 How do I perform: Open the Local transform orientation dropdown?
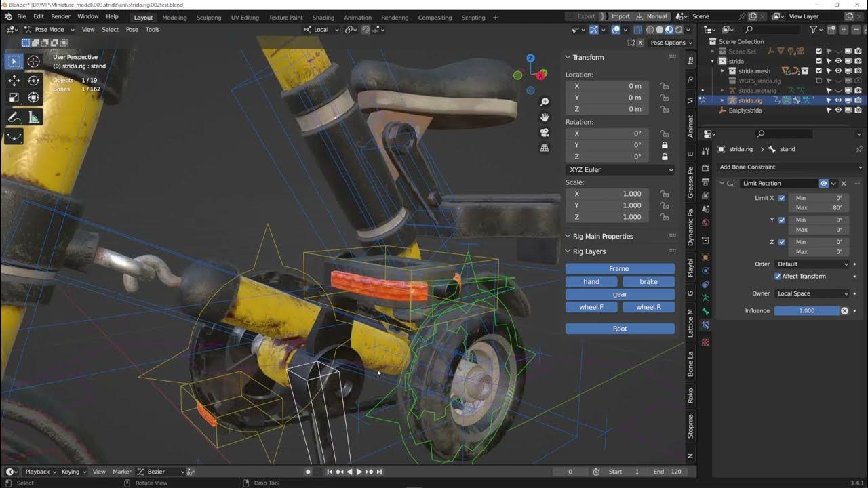pos(321,30)
